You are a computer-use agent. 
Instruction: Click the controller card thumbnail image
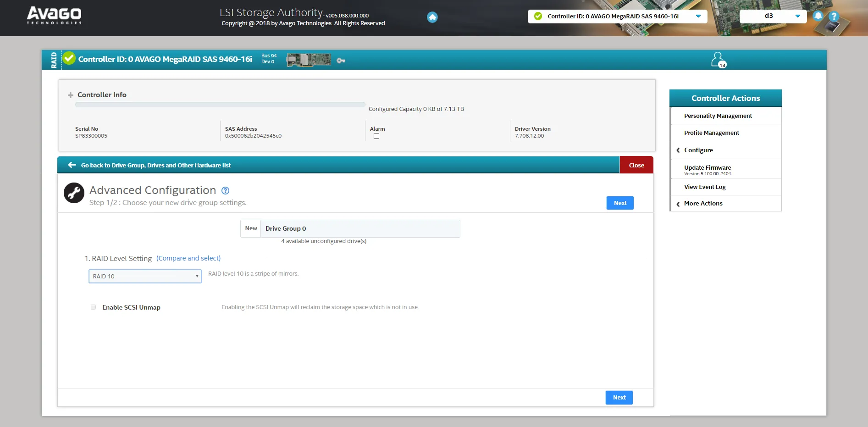point(309,60)
